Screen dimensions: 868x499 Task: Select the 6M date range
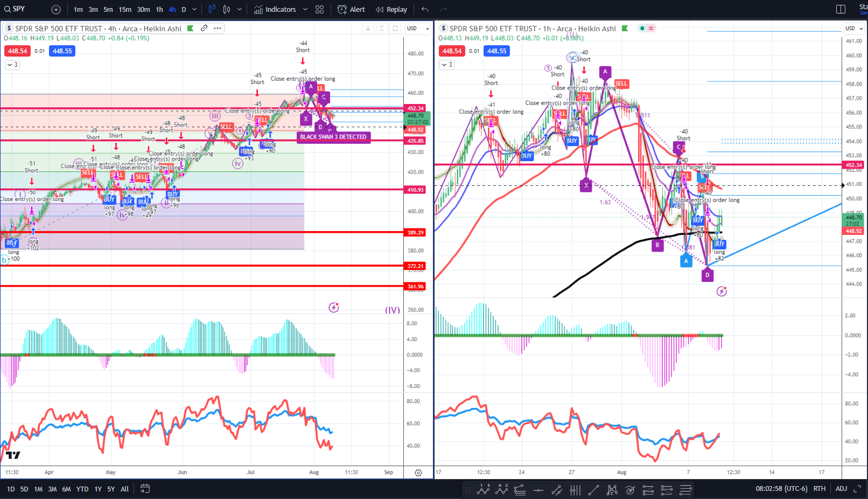[66, 489]
